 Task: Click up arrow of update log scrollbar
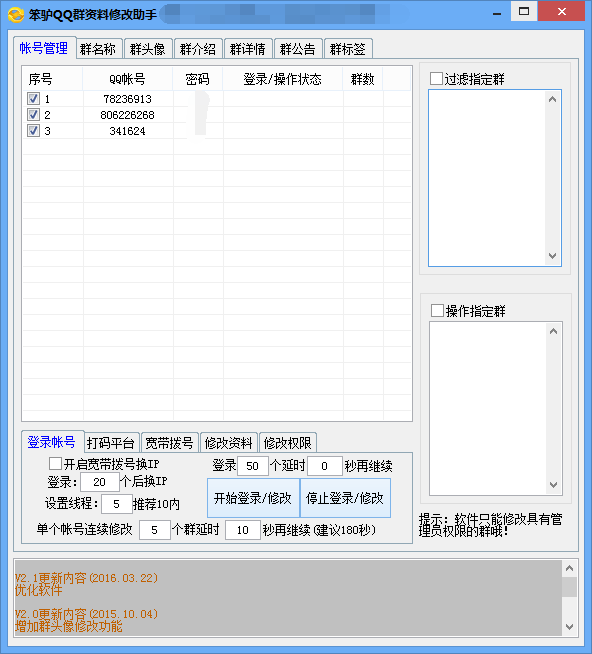569,568
